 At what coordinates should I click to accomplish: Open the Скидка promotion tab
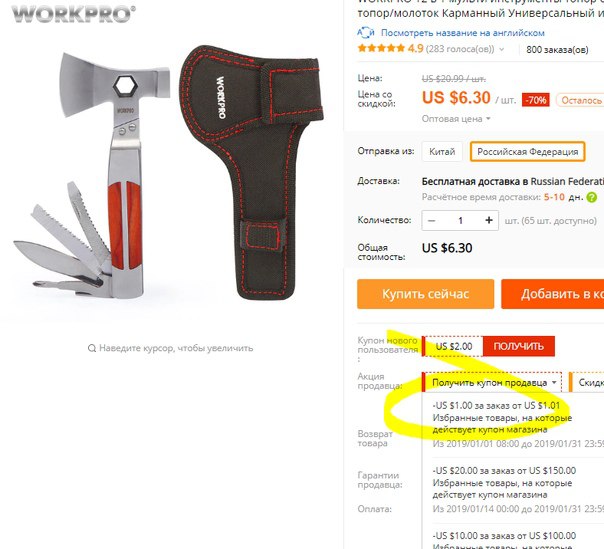(x=587, y=383)
